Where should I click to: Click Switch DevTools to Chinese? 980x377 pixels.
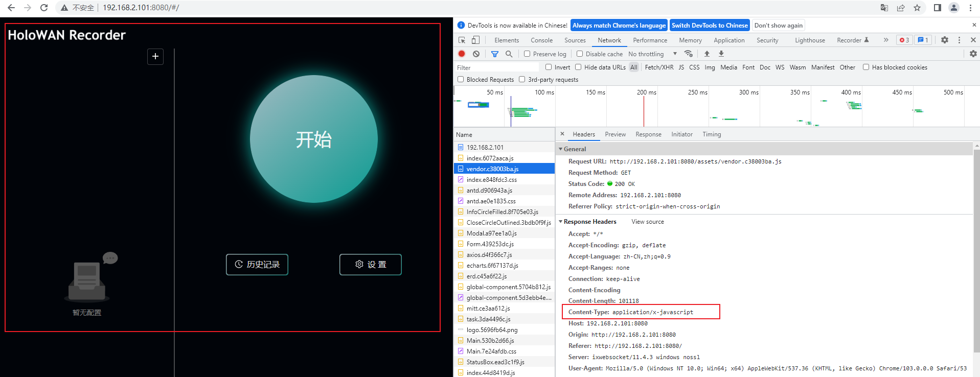coord(710,25)
